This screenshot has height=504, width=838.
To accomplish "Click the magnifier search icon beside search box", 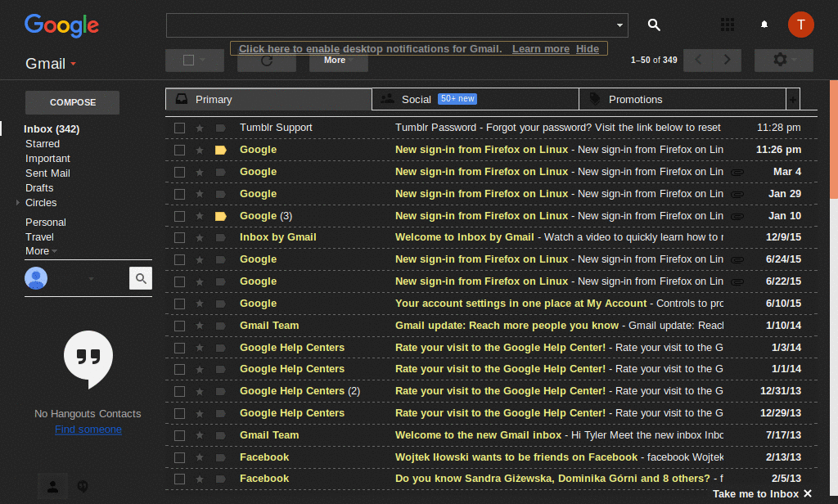I will pos(654,25).
